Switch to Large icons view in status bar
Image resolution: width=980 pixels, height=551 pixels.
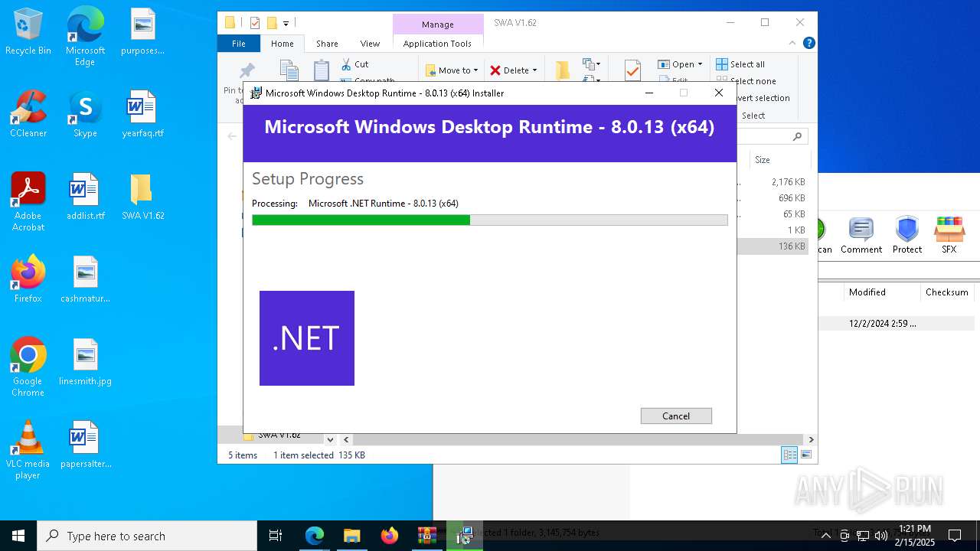[806, 455]
